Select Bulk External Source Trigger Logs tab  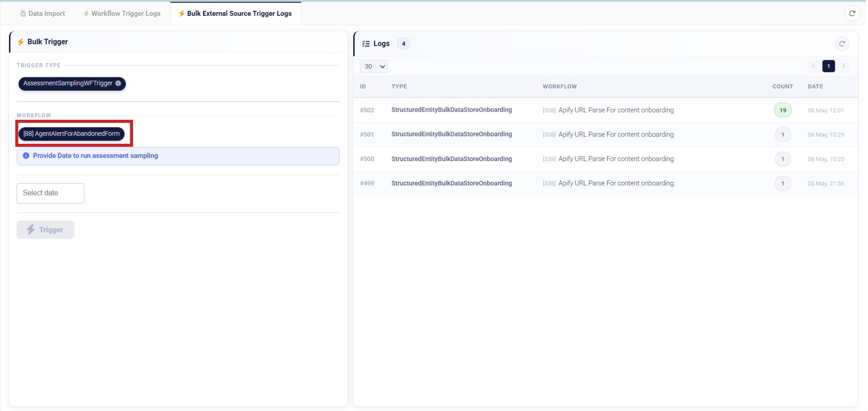click(x=235, y=14)
